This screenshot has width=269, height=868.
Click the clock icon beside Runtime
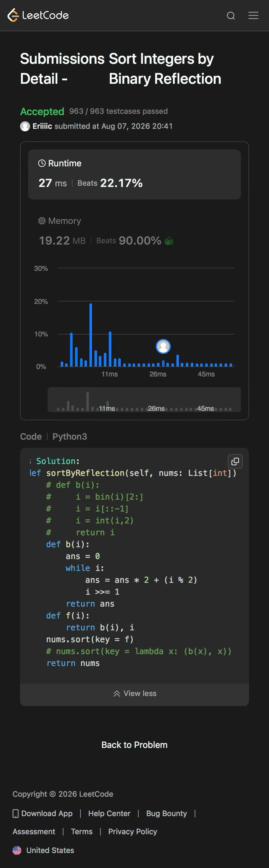tap(42, 164)
